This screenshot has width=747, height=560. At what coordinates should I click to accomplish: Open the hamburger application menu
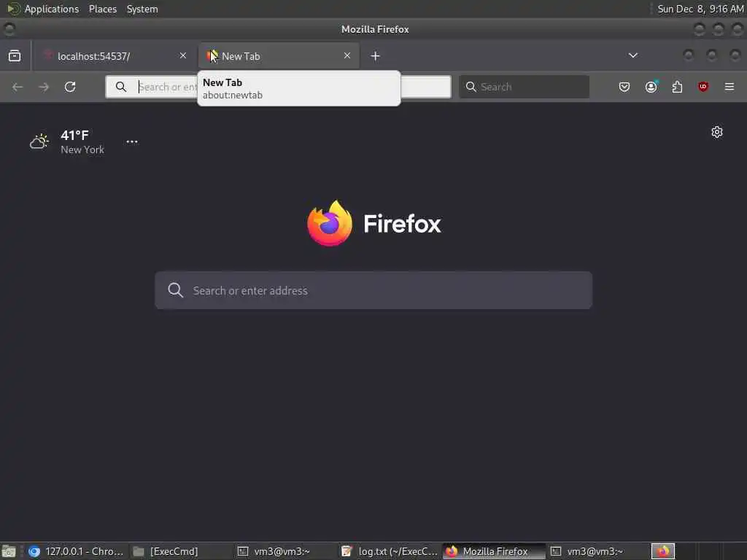pos(729,87)
